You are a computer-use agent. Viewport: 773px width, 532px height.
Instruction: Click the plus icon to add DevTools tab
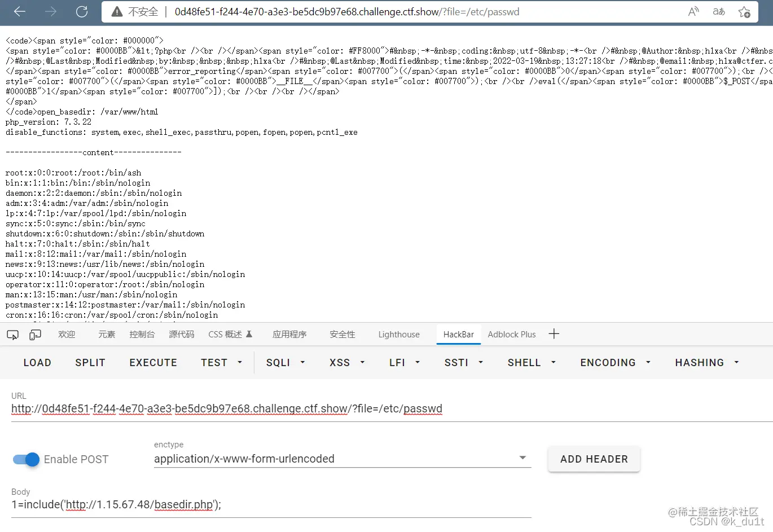pyautogui.click(x=554, y=334)
